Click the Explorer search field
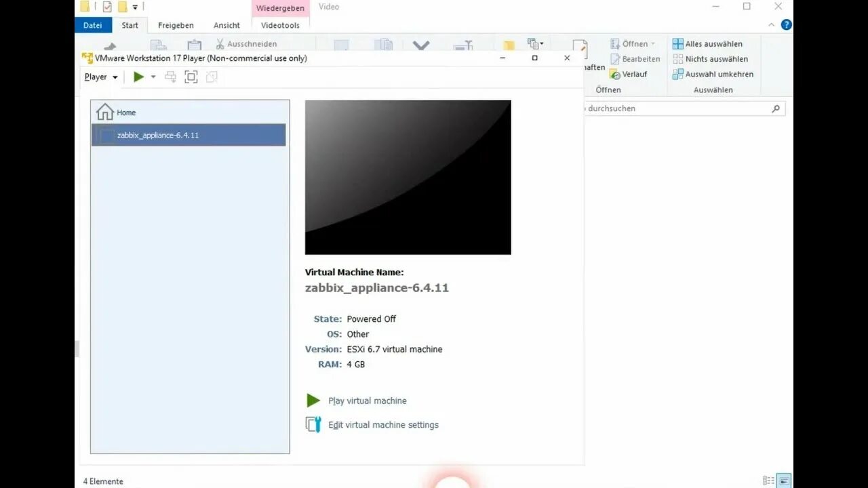Screen dimensions: 868x488 684,108
